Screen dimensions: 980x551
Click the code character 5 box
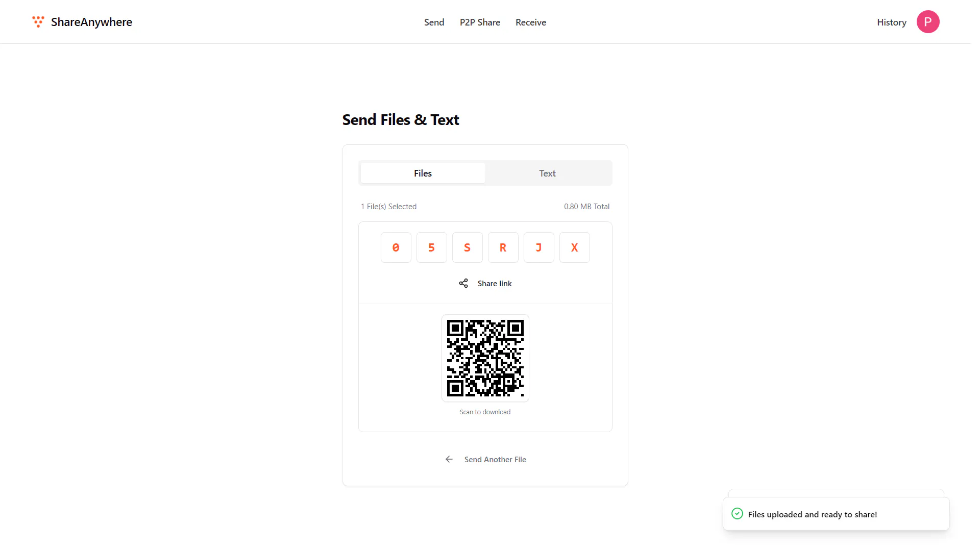[x=432, y=247]
